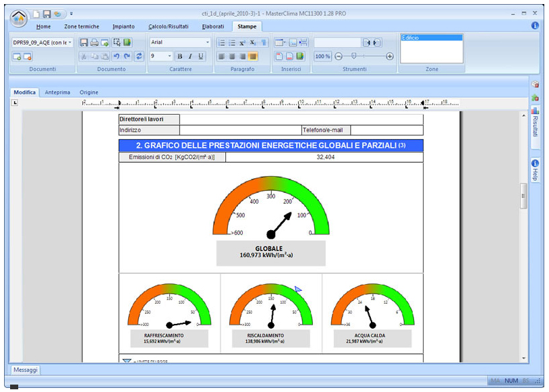This screenshot has width=549, height=392.
Task: Apply a numbered list
Action: click(x=222, y=43)
